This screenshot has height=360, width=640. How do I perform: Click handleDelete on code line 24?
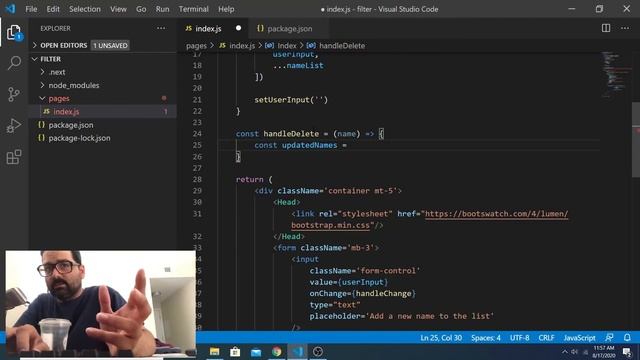click(x=291, y=134)
